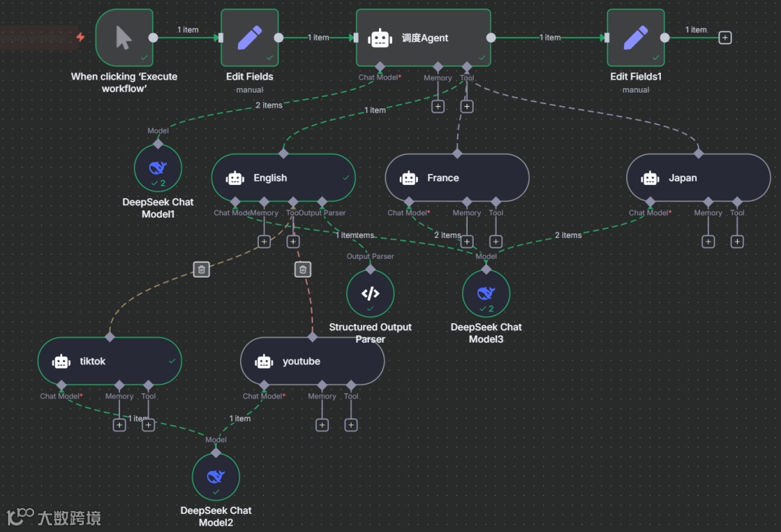Click the 'DeepSeek Chat Model2' label

[215, 516]
